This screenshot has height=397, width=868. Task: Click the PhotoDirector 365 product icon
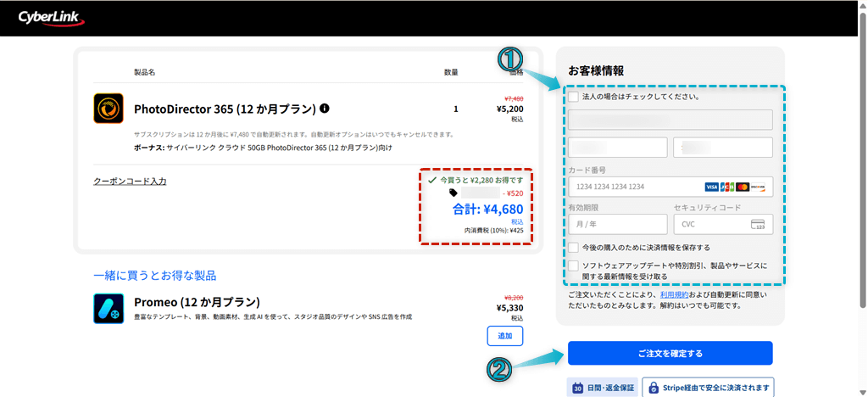108,108
